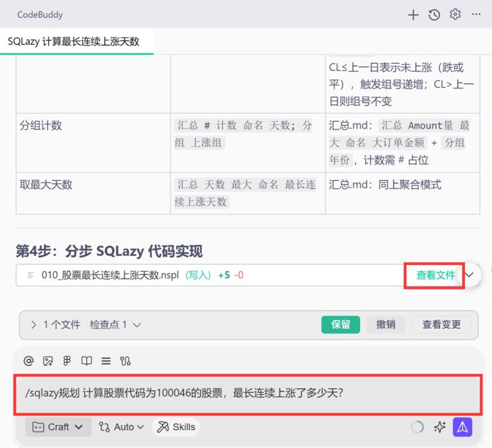Image resolution: width=492 pixels, height=448 pixels.
Task: Open the more options ellipsis menu
Action: tap(476, 14)
